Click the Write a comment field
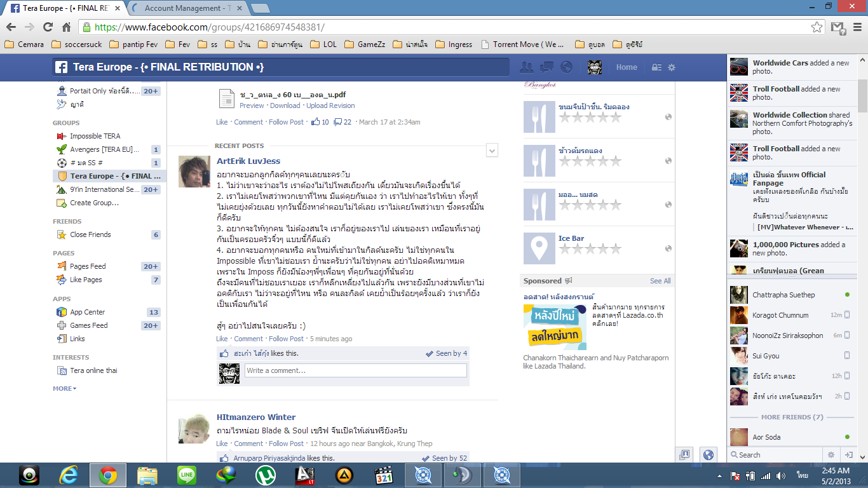Image resolution: width=868 pixels, height=488 pixels. (356, 370)
